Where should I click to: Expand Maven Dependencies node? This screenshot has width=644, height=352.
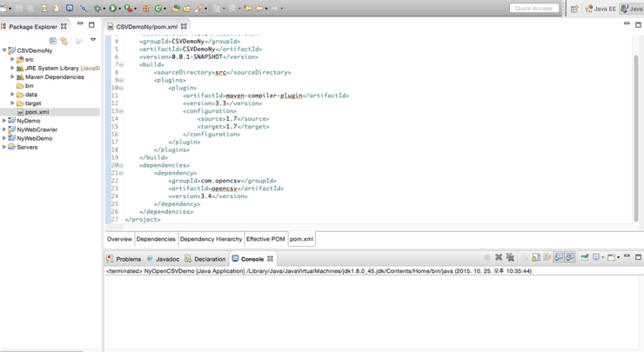coord(12,76)
